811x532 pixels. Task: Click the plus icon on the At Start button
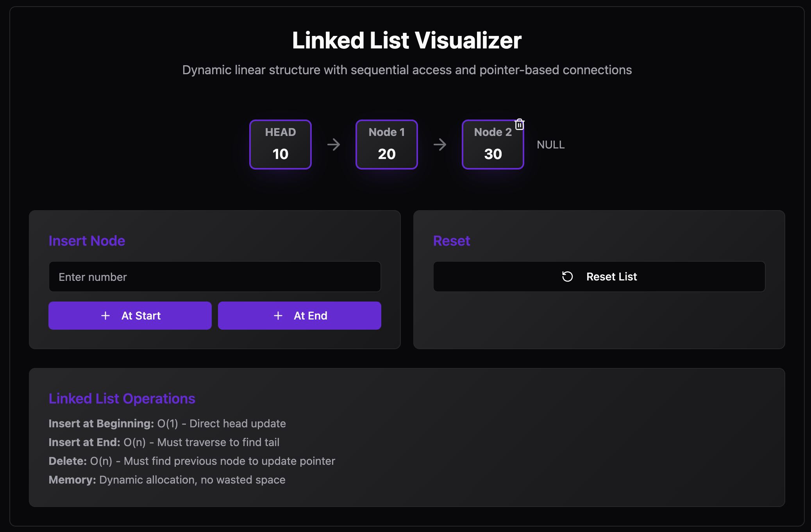point(105,315)
